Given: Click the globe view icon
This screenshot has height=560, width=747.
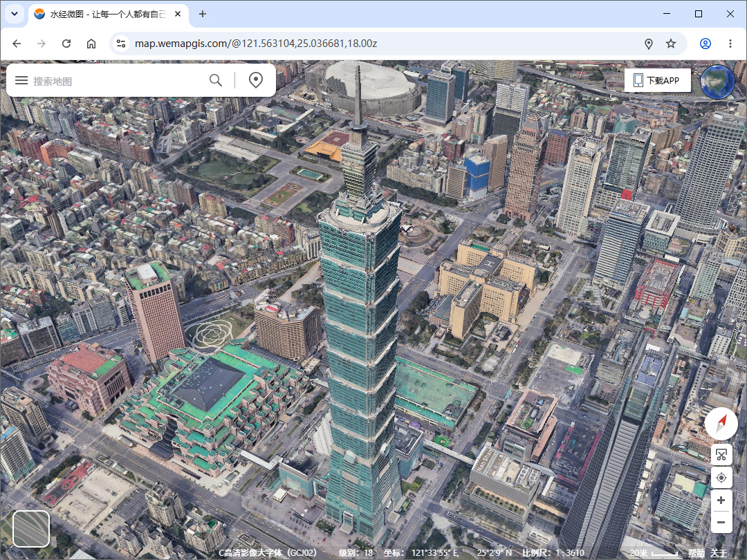Looking at the screenshot, I should [x=717, y=82].
